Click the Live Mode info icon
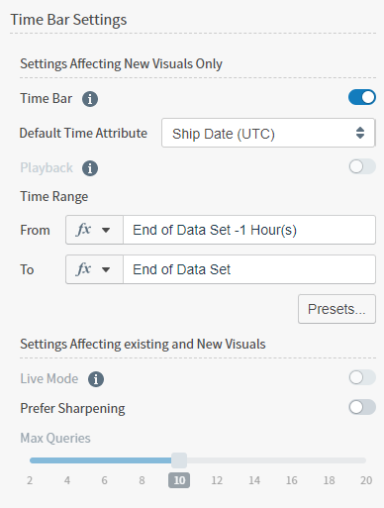The width and height of the screenshot is (384, 508). pos(96,379)
